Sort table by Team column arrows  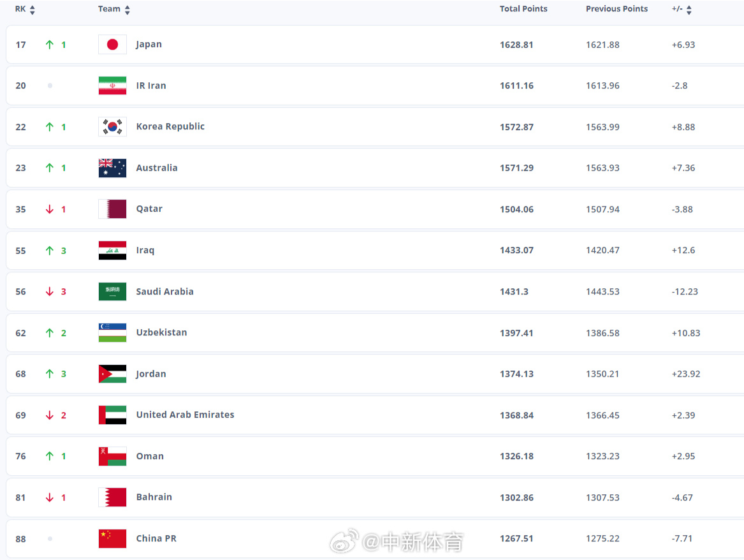[127, 10]
